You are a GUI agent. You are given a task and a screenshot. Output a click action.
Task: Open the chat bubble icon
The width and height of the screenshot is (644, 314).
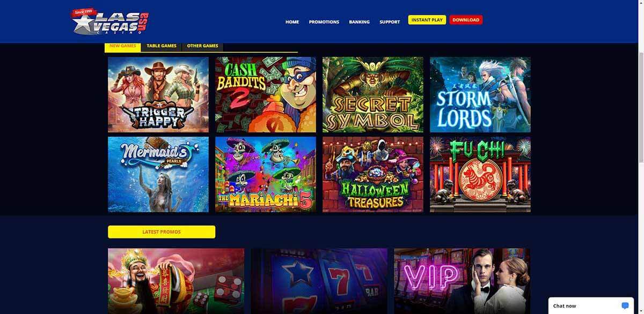click(625, 305)
